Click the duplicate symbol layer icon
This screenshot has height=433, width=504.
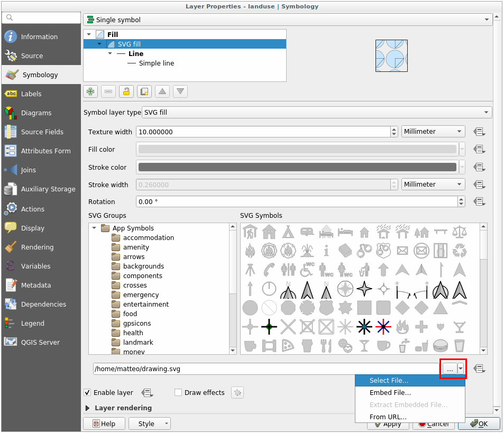144,91
